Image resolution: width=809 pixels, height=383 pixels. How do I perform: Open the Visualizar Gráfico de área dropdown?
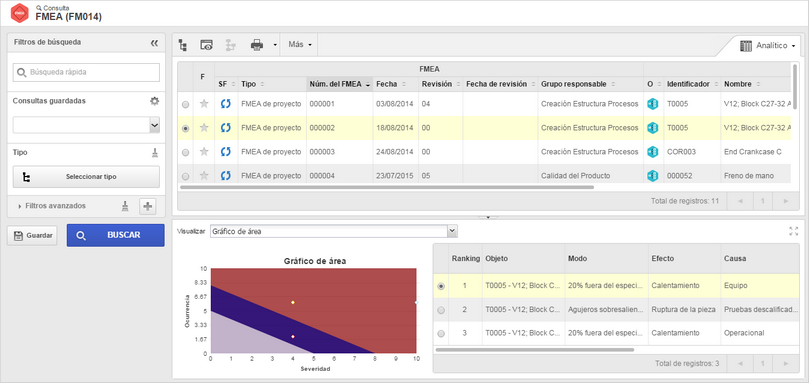334,231
